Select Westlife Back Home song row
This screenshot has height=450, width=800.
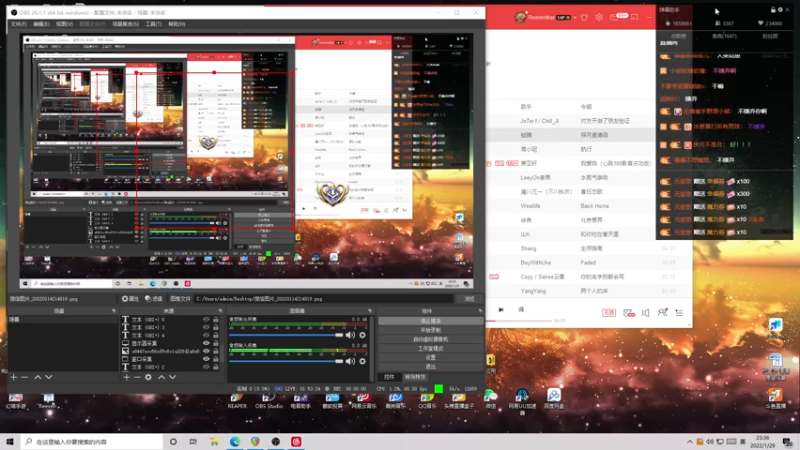pyautogui.click(x=589, y=206)
